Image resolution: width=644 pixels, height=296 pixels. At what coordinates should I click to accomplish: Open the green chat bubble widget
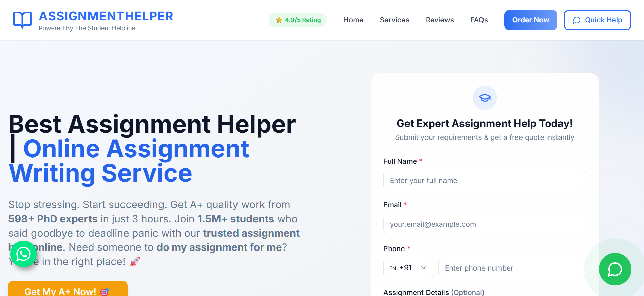[x=615, y=269]
